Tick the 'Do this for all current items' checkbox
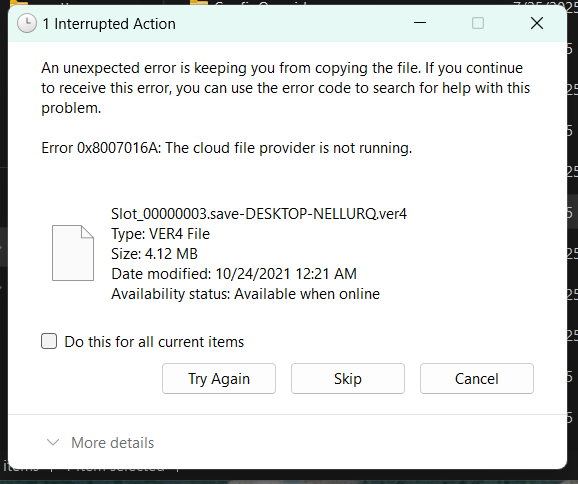The height and width of the screenshot is (484, 578). tap(49, 341)
